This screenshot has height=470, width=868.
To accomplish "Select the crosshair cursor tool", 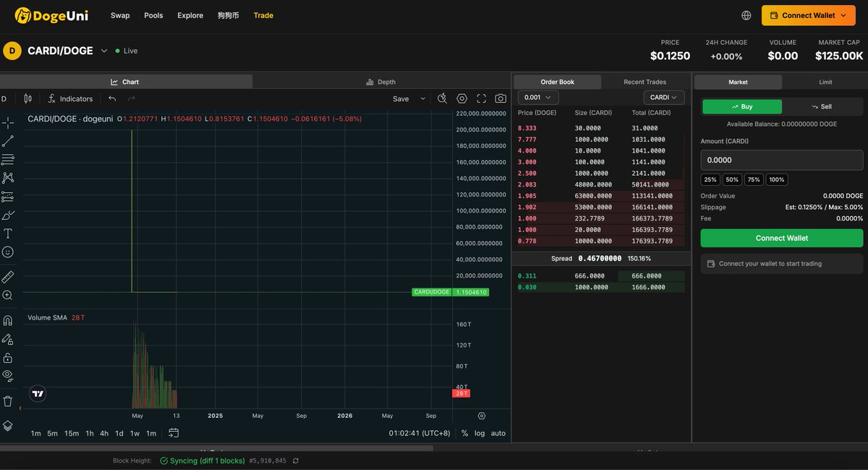I will 8,122.
